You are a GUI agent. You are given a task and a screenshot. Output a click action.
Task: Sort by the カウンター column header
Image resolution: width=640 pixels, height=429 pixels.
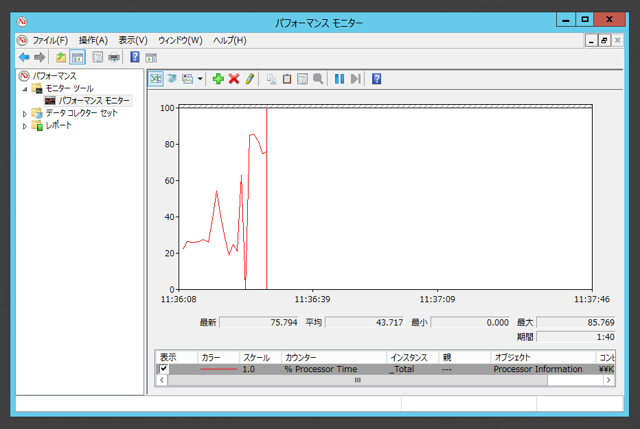coord(333,358)
